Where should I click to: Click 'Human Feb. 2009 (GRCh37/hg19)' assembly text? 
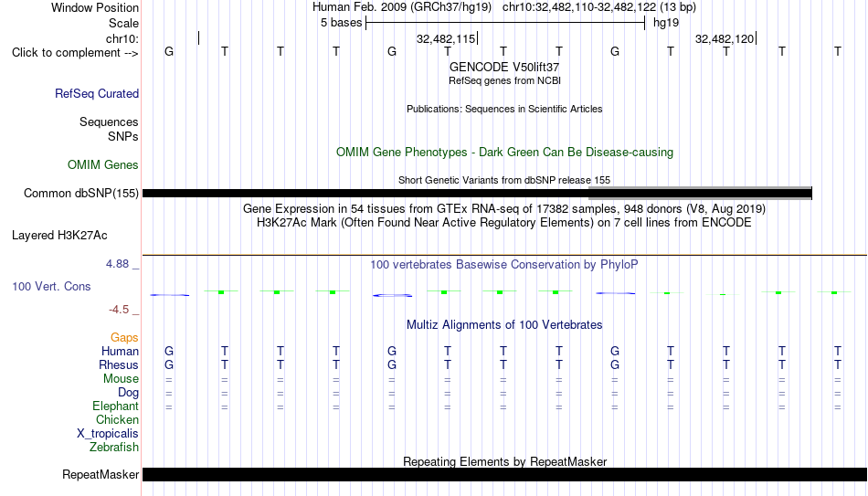402,7
